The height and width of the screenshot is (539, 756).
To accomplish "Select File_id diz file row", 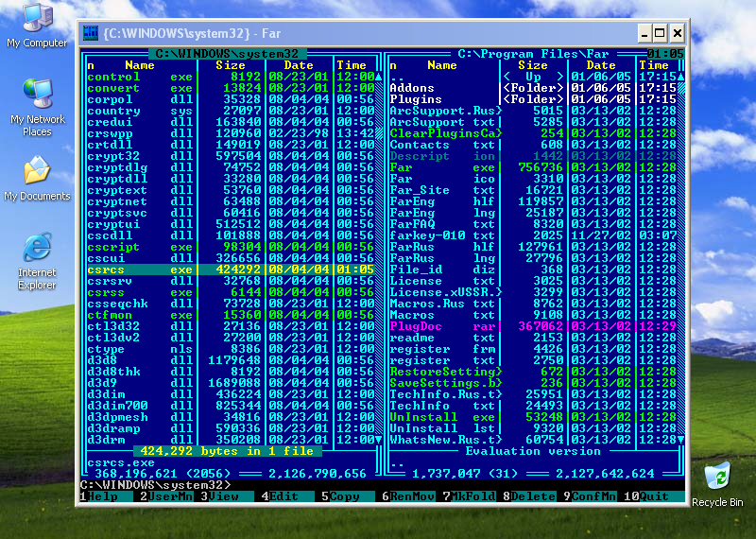I will [533, 269].
